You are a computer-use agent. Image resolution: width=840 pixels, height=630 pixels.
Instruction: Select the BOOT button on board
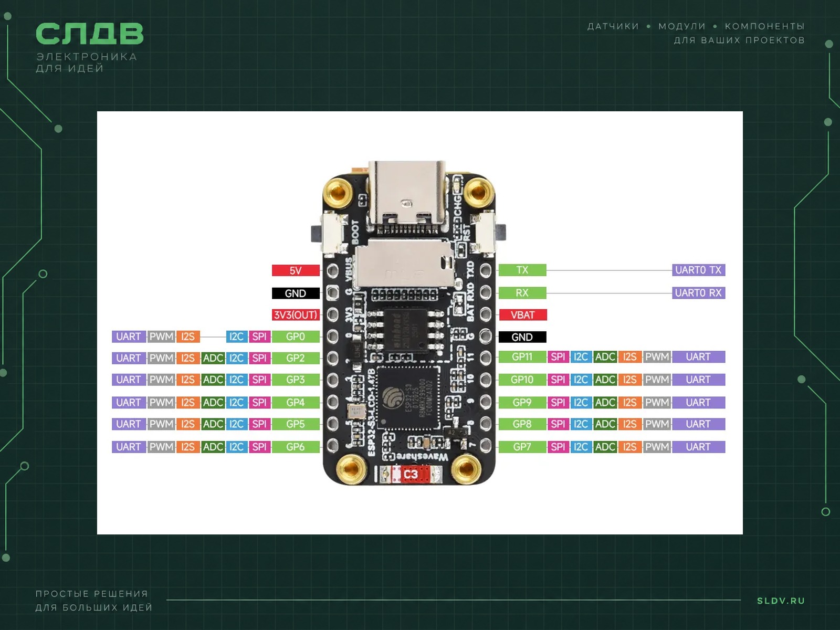point(329,233)
